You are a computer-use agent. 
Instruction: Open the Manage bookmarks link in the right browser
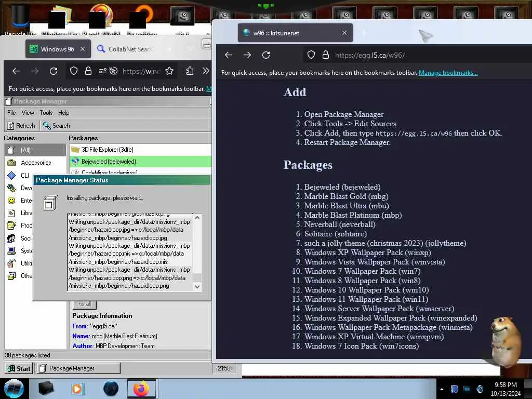(448, 73)
